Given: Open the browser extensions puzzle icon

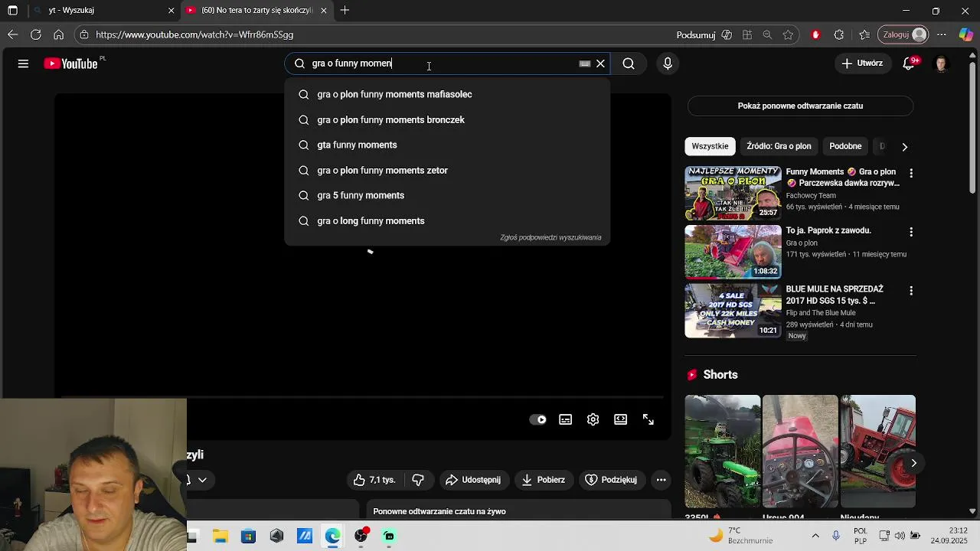Looking at the screenshot, I should (839, 34).
